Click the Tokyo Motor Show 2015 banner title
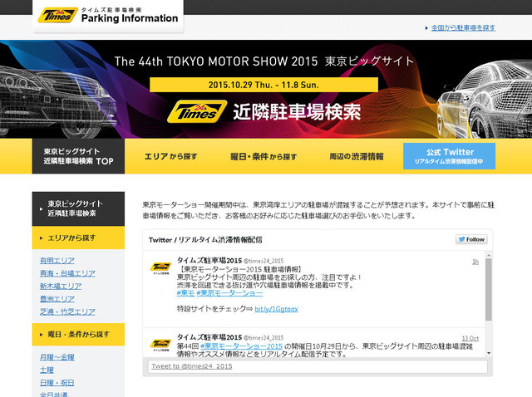 click(x=264, y=61)
